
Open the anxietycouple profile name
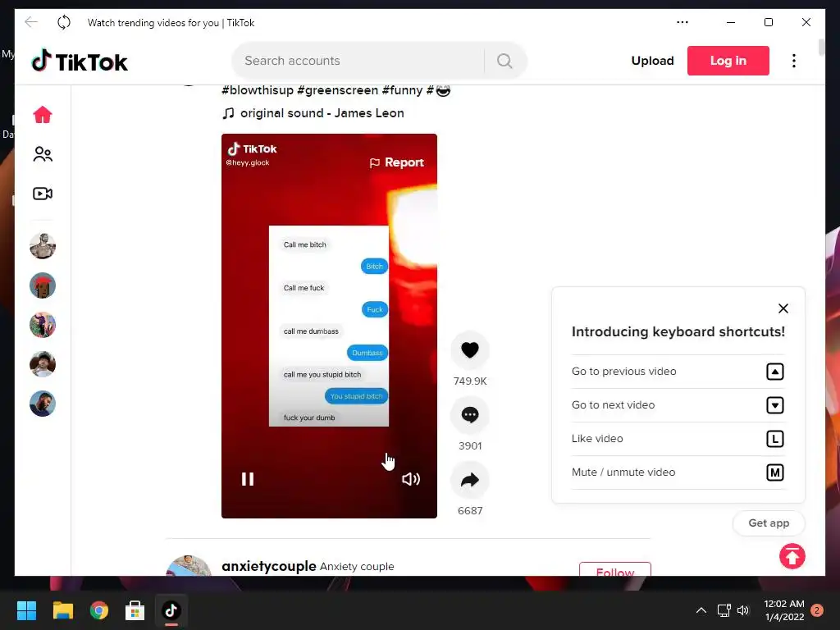268,566
